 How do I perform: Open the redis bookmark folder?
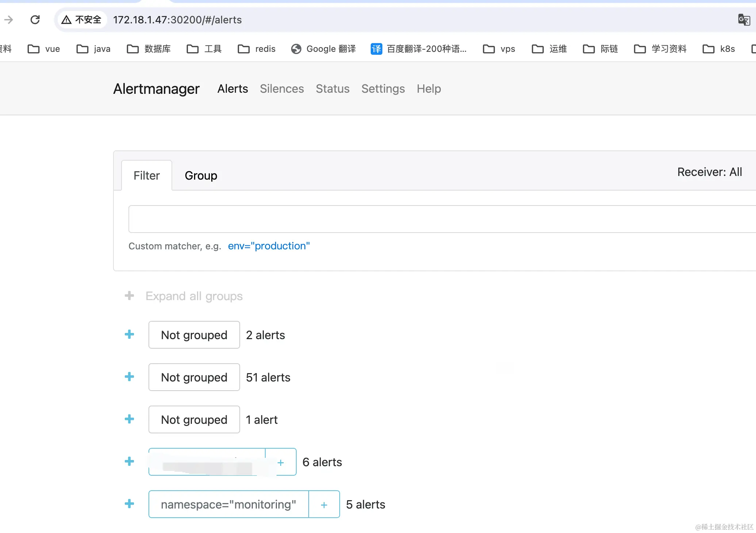pos(256,49)
